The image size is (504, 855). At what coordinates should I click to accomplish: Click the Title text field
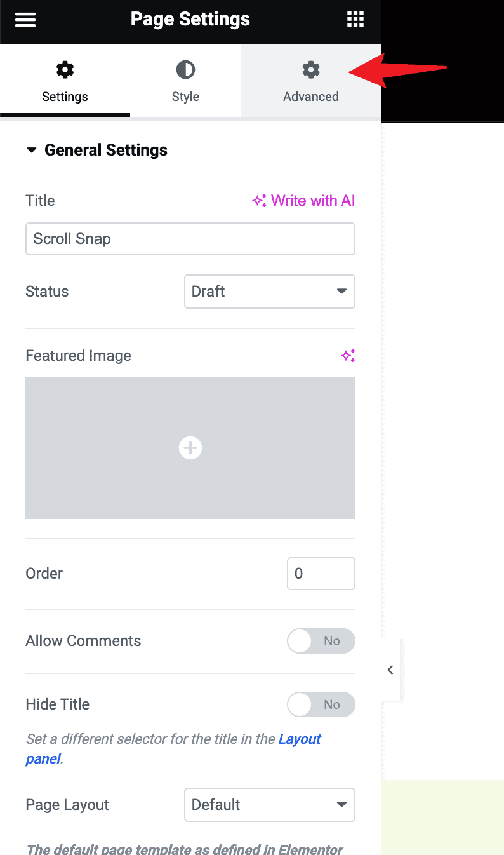pyautogui.click(x=190, y=239)
